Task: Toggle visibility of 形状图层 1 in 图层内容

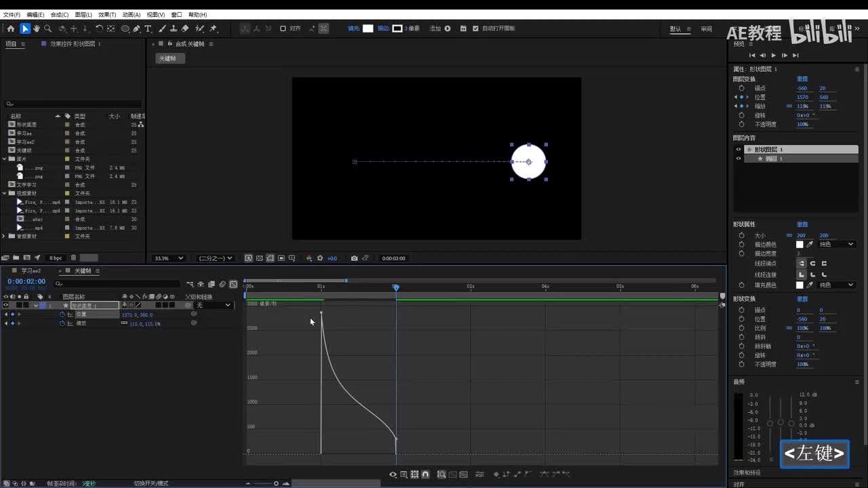Action: tap(738, 149)
